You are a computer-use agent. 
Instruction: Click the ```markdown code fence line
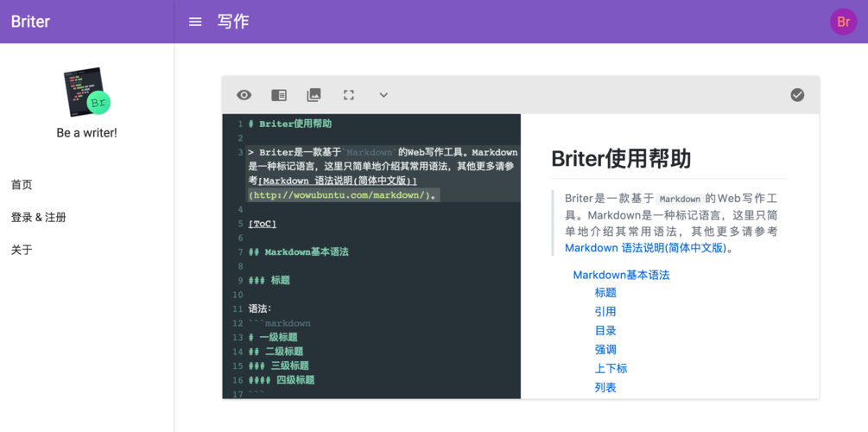point(280,323)
